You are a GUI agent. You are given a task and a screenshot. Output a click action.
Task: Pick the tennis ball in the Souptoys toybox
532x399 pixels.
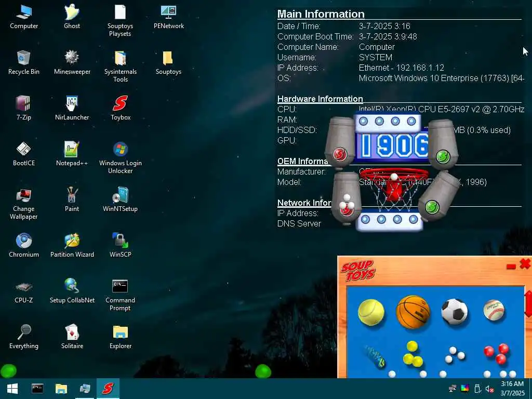pyautogui.click(x=371, y=312)
